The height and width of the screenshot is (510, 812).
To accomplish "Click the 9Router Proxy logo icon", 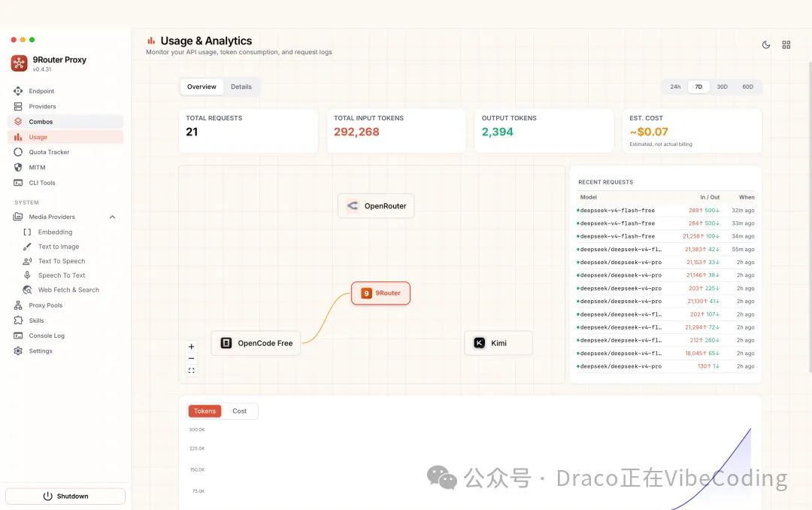I will (19, 63).
